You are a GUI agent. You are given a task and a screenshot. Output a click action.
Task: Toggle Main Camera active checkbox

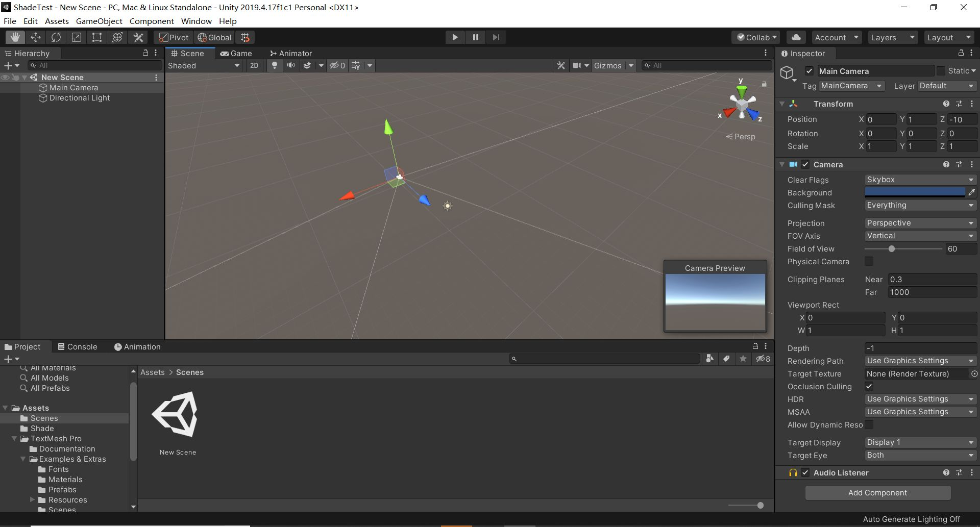pos(809,71)
